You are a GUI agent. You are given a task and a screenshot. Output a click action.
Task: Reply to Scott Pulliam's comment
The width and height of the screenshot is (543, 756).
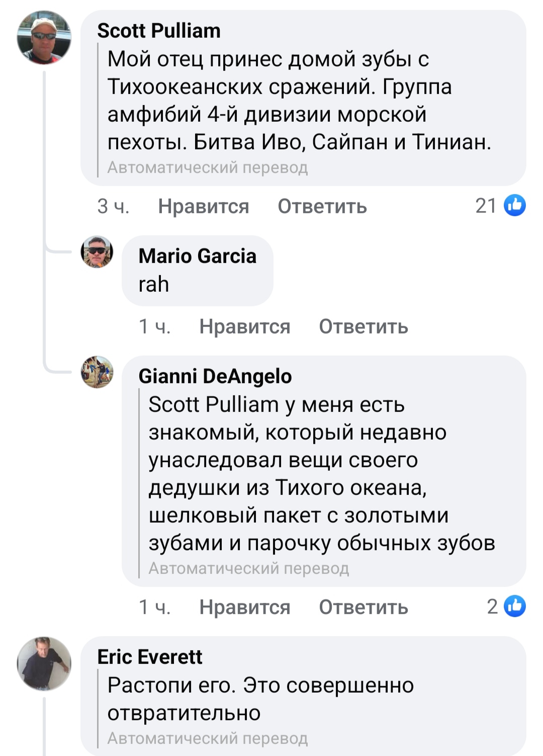click(x=322, y=207)
